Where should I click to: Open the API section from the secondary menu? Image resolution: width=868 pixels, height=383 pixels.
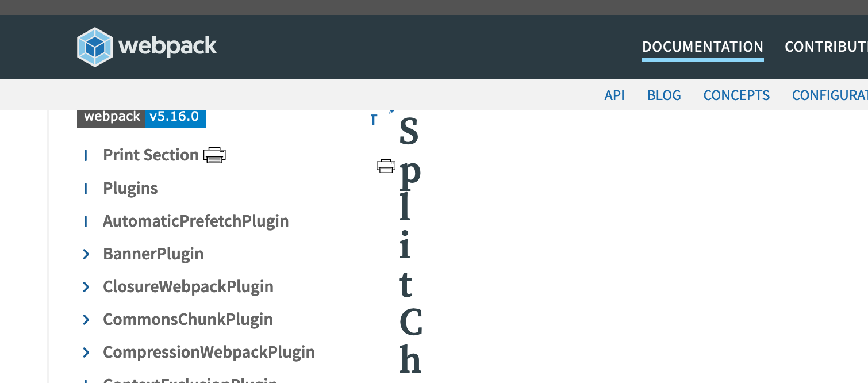[x=614, y=95]
